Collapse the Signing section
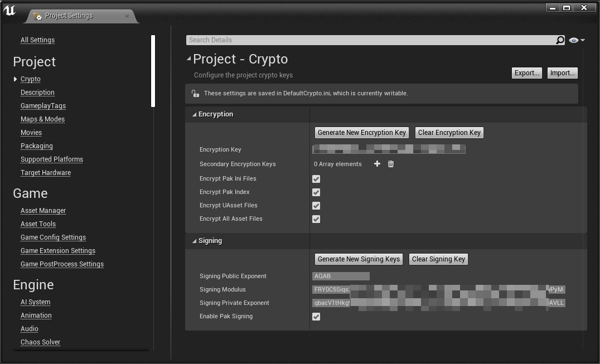Image resolution: width=600 pixels, height=364 pixels. click(x=194, y=241)
